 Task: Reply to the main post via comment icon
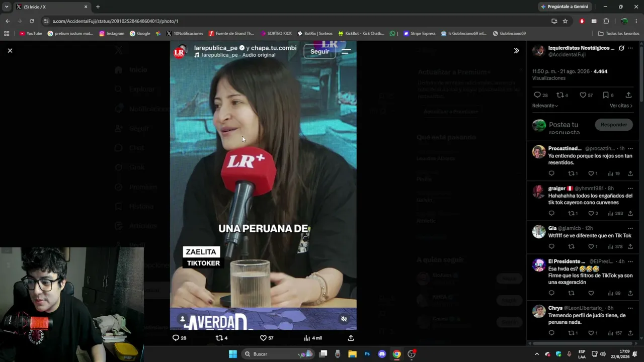coord(537,95)
